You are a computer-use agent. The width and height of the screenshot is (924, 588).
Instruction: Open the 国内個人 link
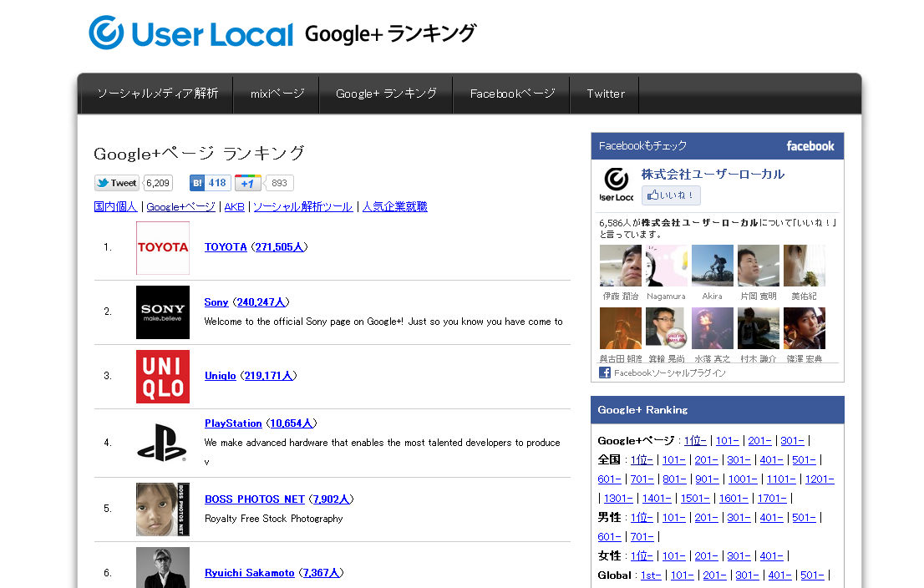click(x=115, y=207)
